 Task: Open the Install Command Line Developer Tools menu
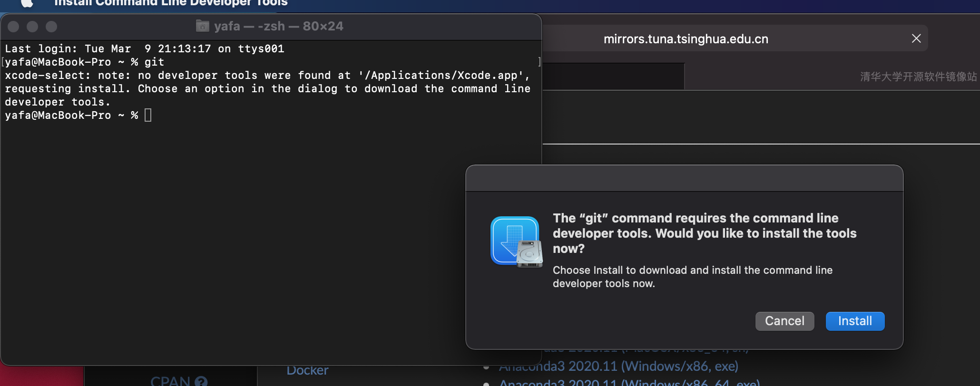171,3
